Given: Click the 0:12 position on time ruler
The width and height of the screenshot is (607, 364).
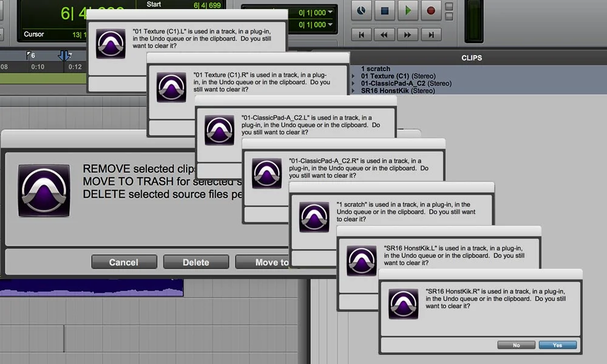Looking at the screenshot, I should click(x=75, y=67).
